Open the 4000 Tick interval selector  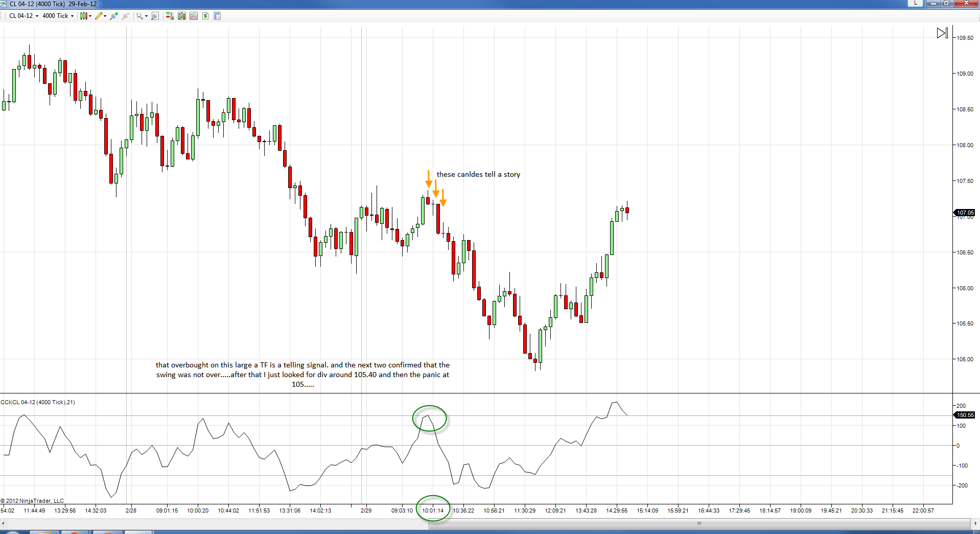point(58,16)
